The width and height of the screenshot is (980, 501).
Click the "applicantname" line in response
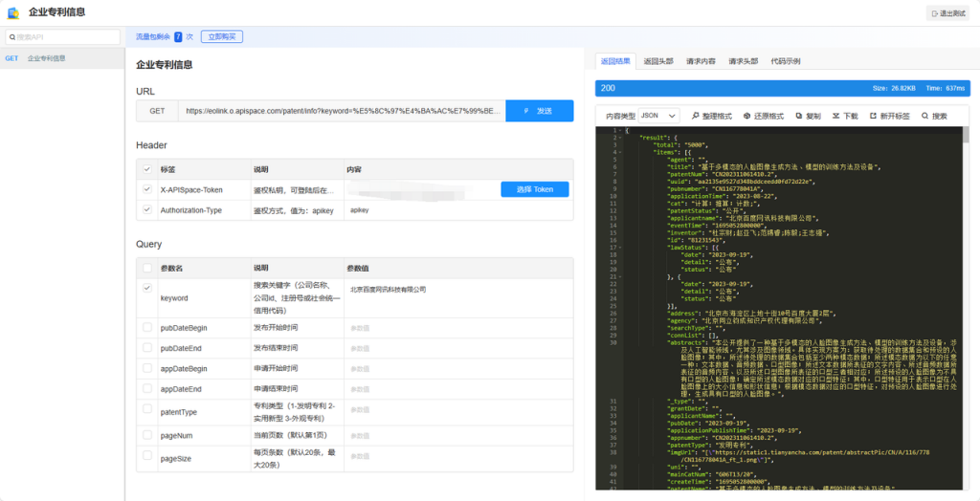(x=743, y=218)
